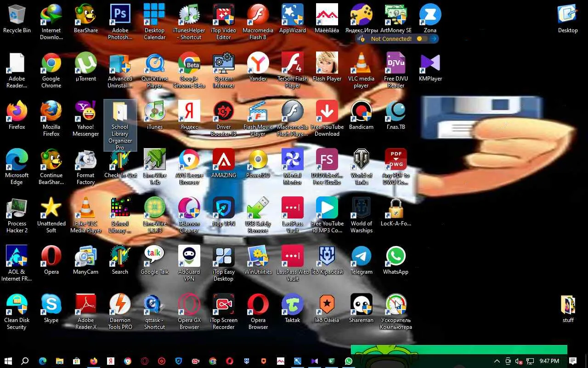Screen dimensions: 588x368
Task: Launch the iTop Screen Recorder shortcut
Action: tap(223, 312)
